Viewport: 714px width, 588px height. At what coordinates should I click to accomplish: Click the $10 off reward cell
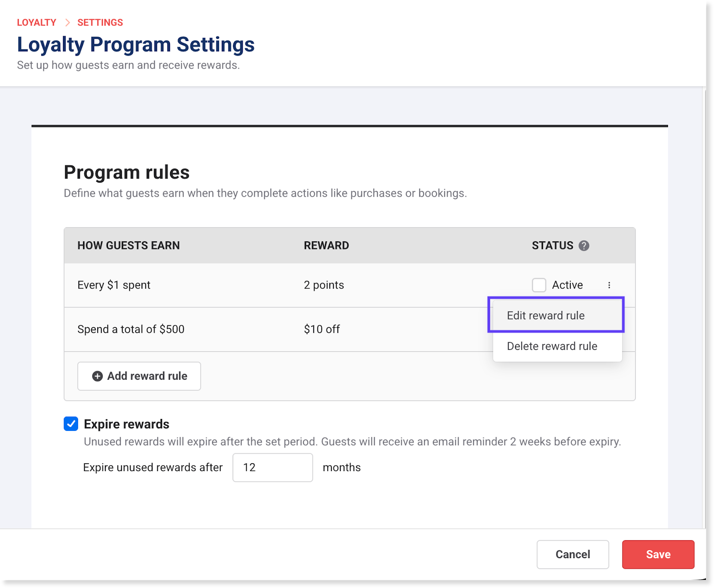coord(322,329)
